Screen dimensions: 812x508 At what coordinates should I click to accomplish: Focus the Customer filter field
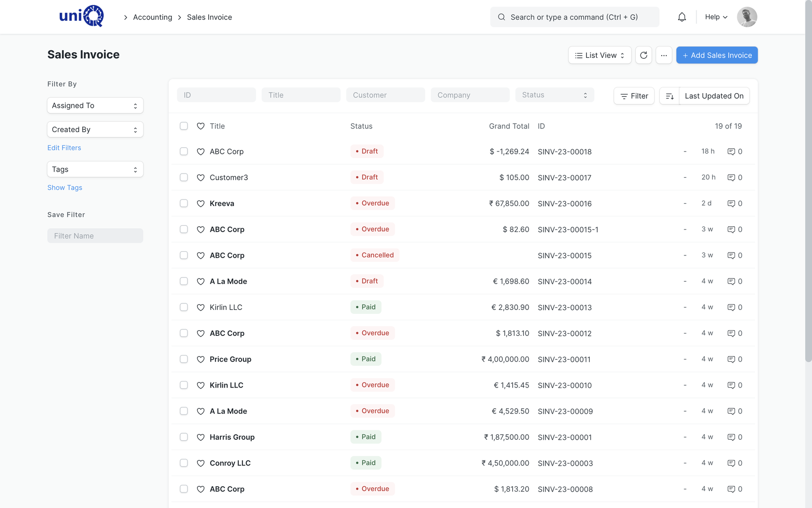(x=385, y=95)
